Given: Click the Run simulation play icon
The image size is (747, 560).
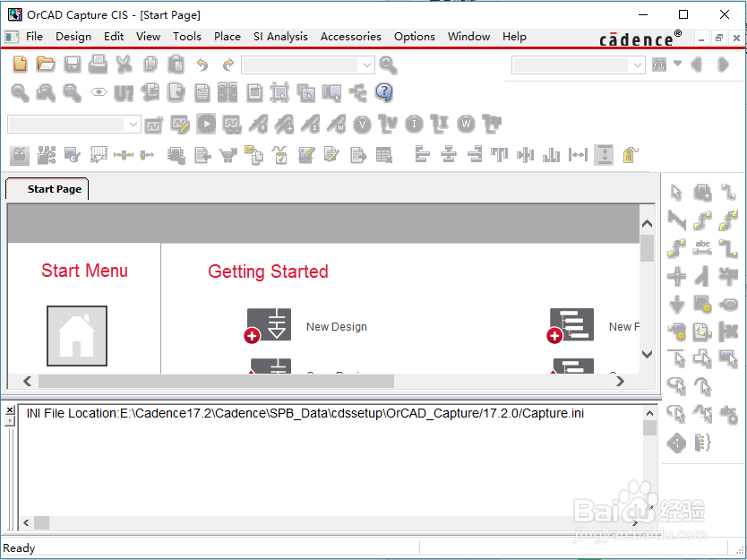Looking at the screenshot, I should (x=206, y=125).
